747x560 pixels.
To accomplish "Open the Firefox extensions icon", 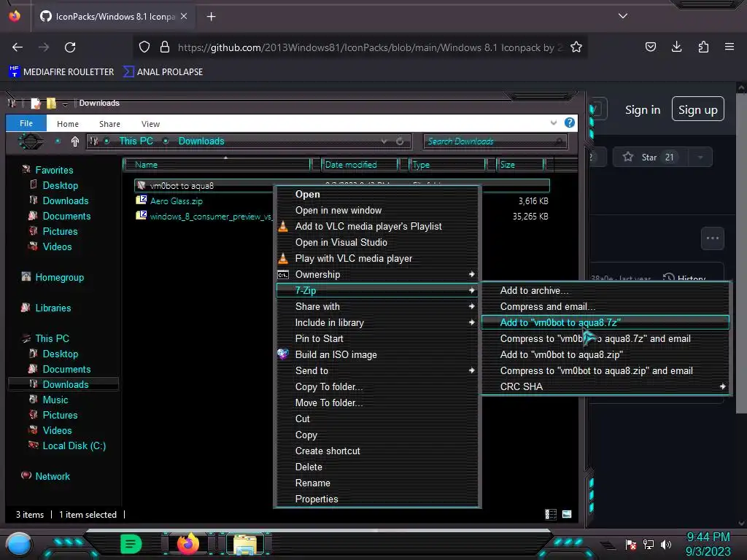I will 703,47.
